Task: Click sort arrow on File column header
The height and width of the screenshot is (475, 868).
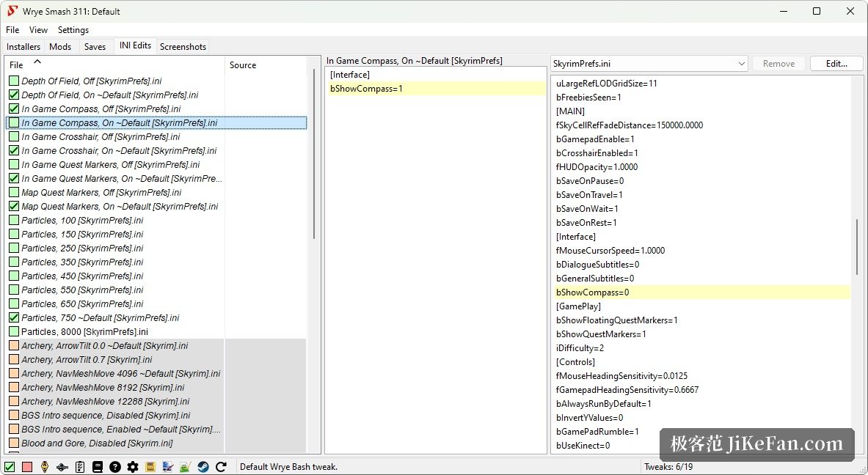Action: coord(37,62)
